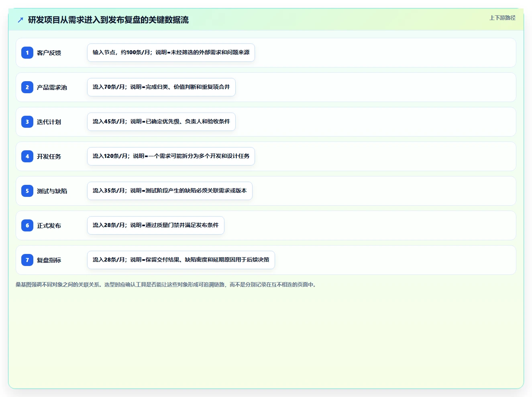Click step number badge 2
532x397 pixels.
click(x=27, y=87)
